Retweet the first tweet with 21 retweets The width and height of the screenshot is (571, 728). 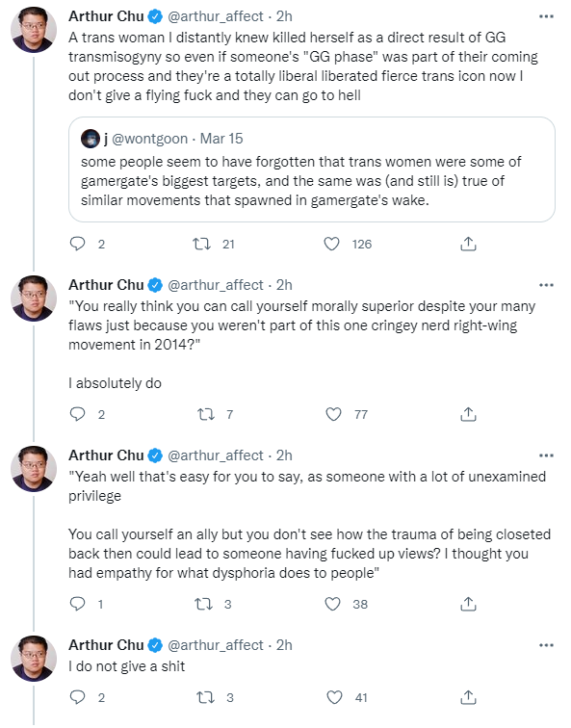[x=202, y=244]
